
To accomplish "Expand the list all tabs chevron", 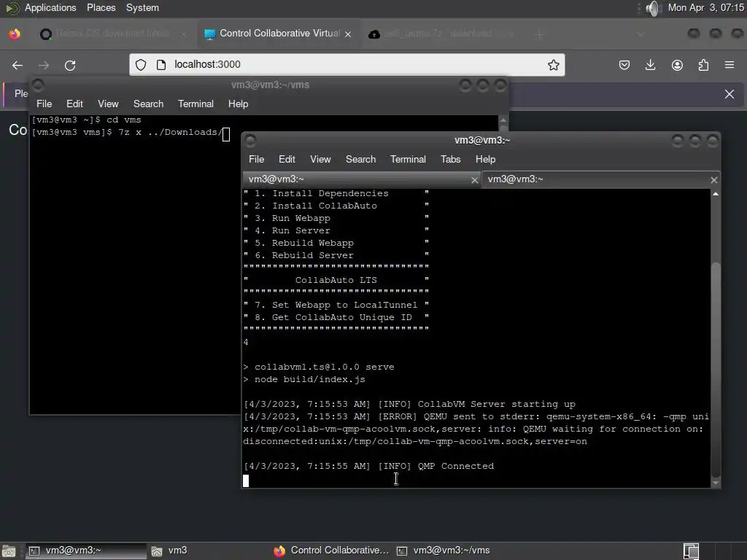I will [x=640, y=34].
